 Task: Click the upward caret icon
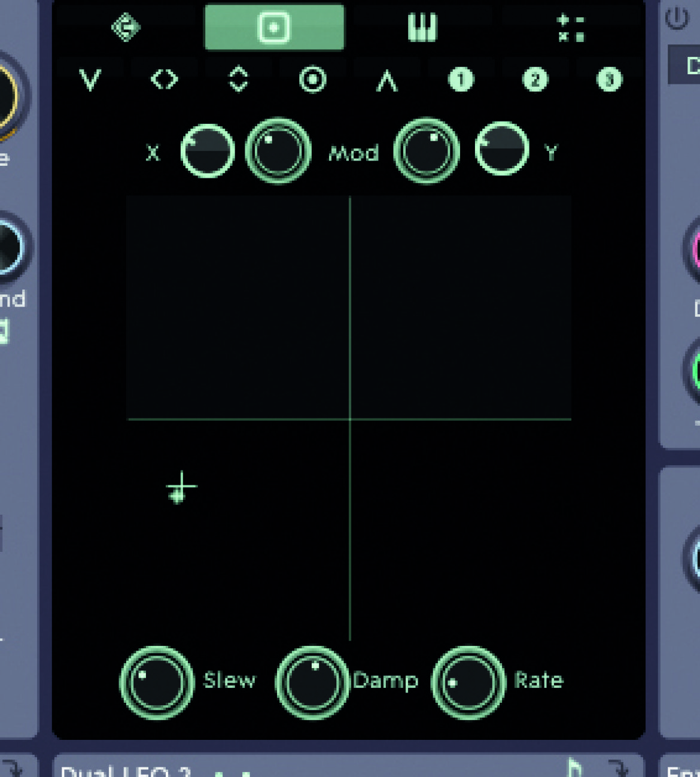pos(387,80)
